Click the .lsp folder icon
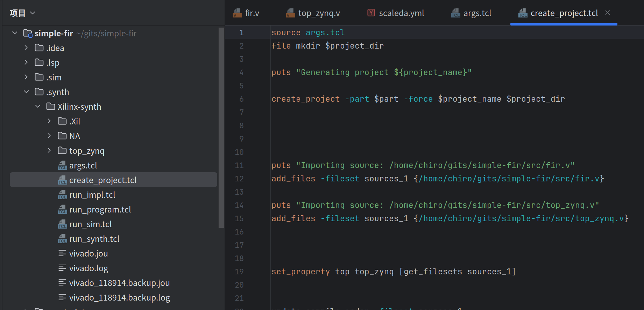This screenshot has width=644, height=310. (39, 62)
